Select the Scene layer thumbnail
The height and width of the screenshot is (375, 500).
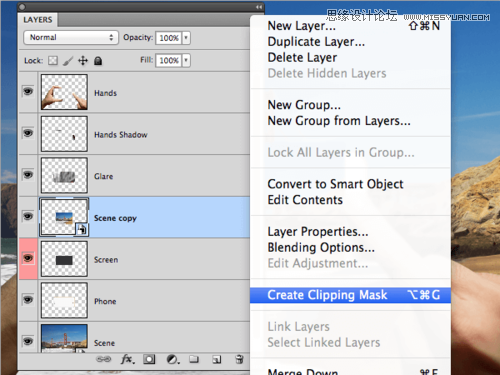coord(64,338)
